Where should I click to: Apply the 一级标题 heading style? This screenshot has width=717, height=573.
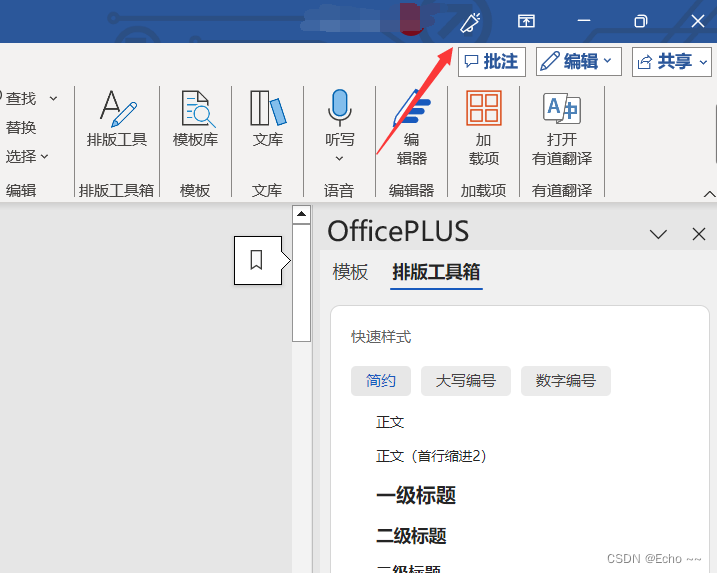[x=416, y=495]
